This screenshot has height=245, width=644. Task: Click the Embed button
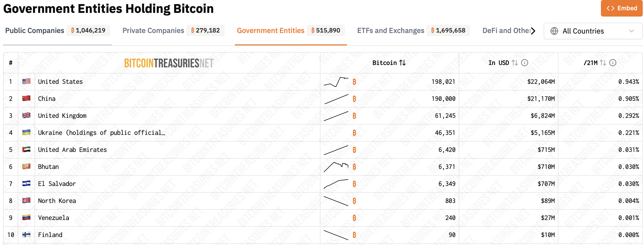click(x=621, y=8)
